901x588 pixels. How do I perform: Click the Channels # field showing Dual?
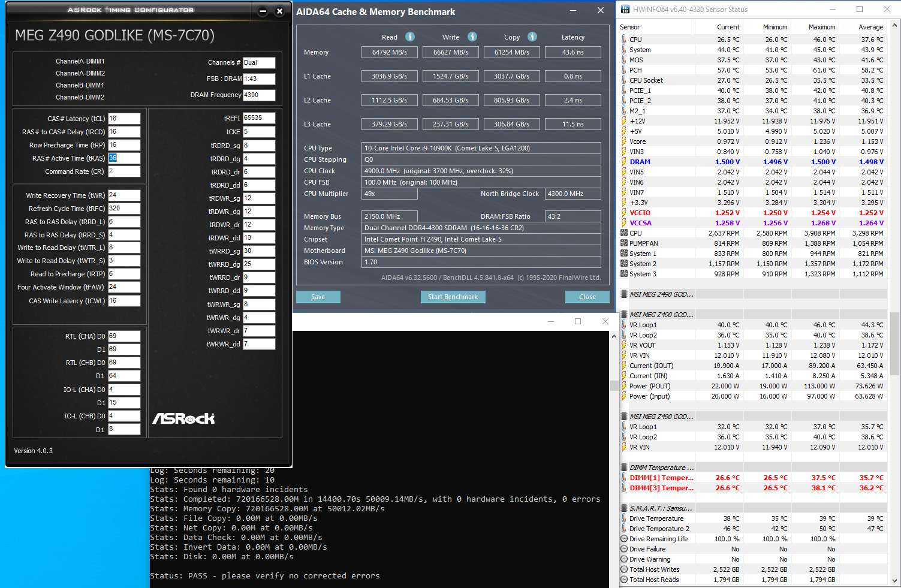click(259, 62)
